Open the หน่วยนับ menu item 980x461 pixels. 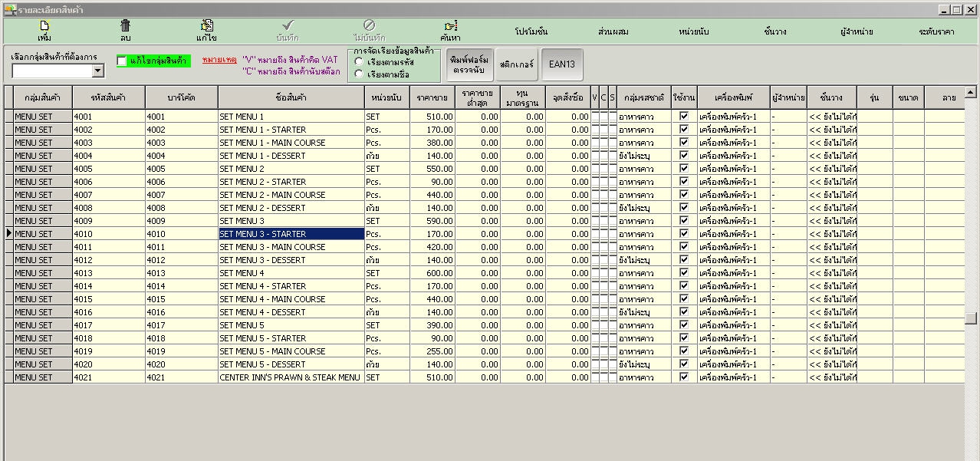pos(694,31)
